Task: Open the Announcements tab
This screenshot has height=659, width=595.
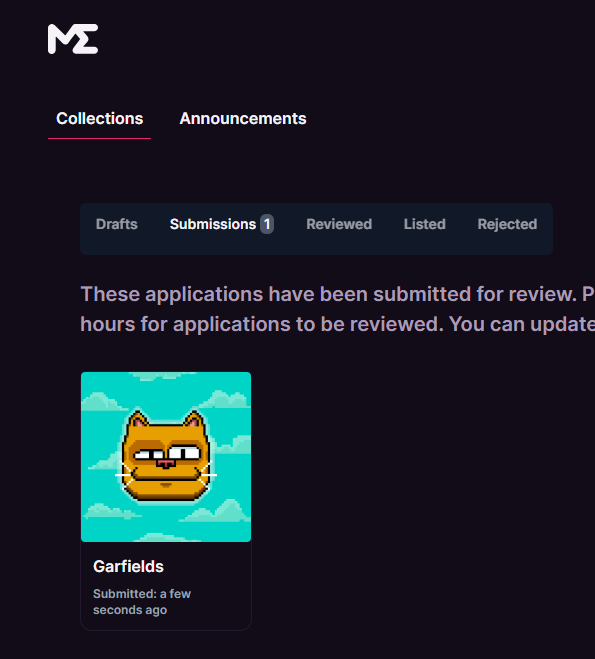Action: 243,119
